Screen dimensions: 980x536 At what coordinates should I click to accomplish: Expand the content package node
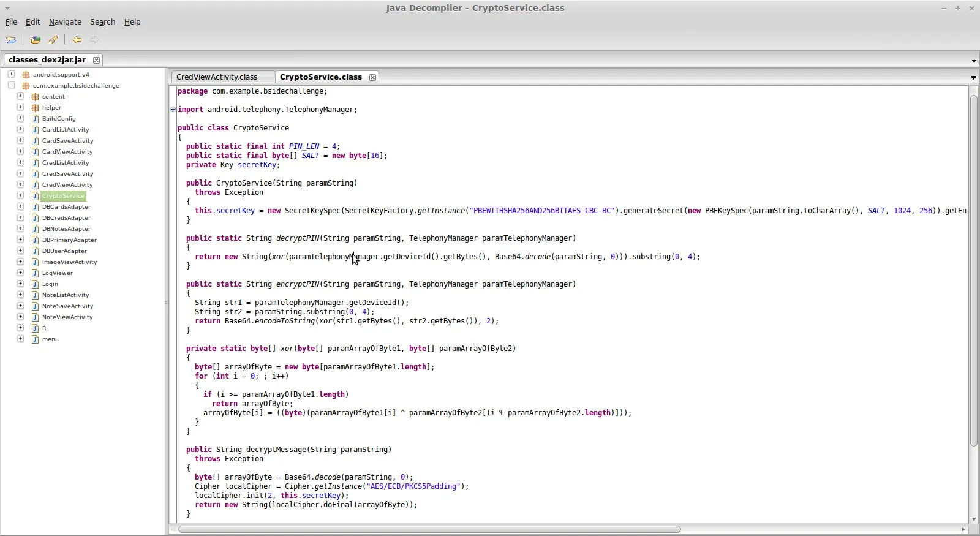(x=20, y=96)
